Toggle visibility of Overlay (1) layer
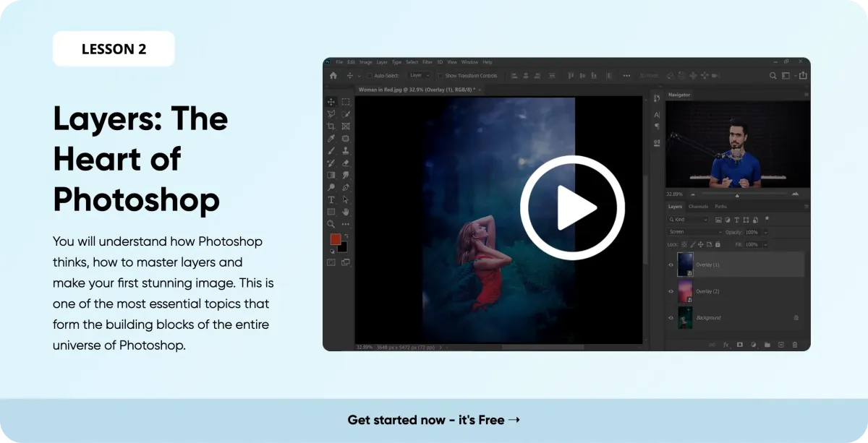Image resolution: width=868 pixels, height=443 pixels. pos(671,264)
